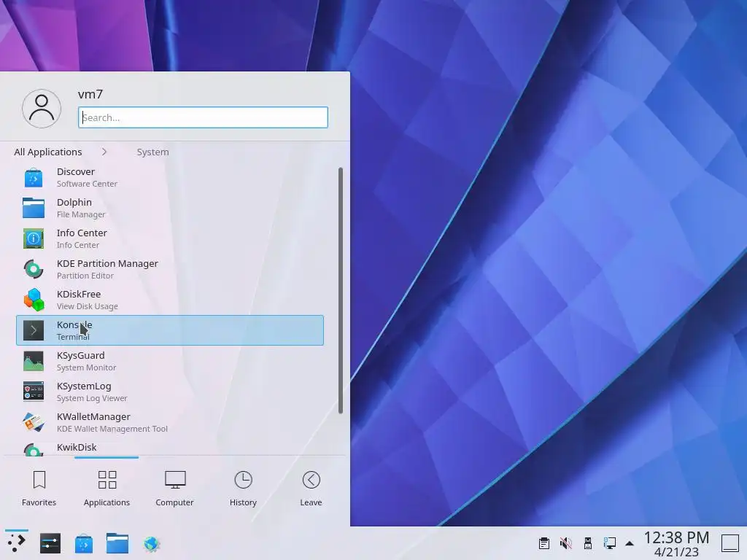Switch to the History tab
Screen dimensions: 747x560
[243, 489]
